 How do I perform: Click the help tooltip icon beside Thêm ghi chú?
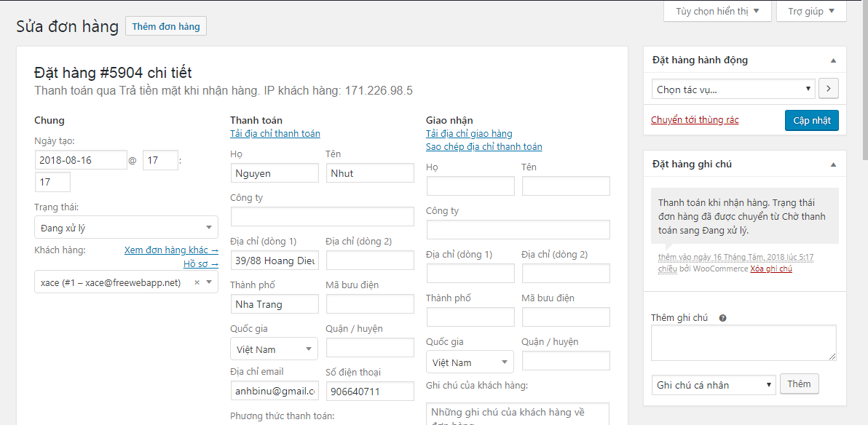pyautogui.click(x=722, y=318)
